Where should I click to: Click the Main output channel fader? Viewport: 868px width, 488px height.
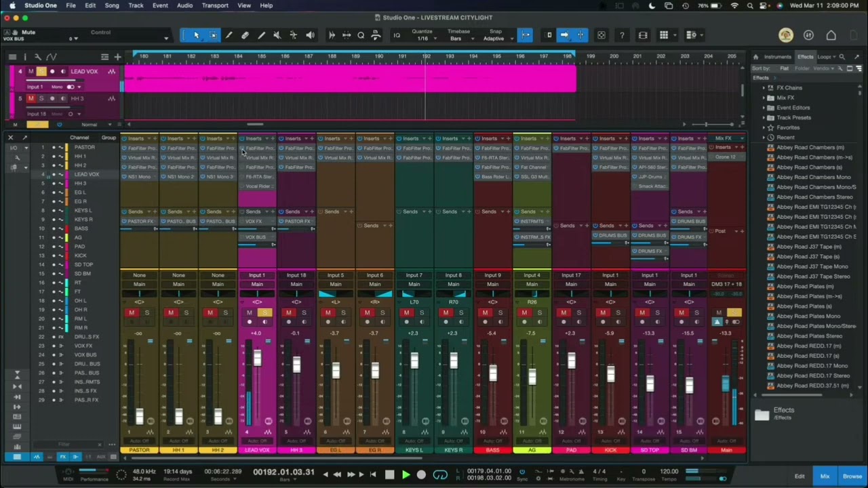(x=726, y=384)
